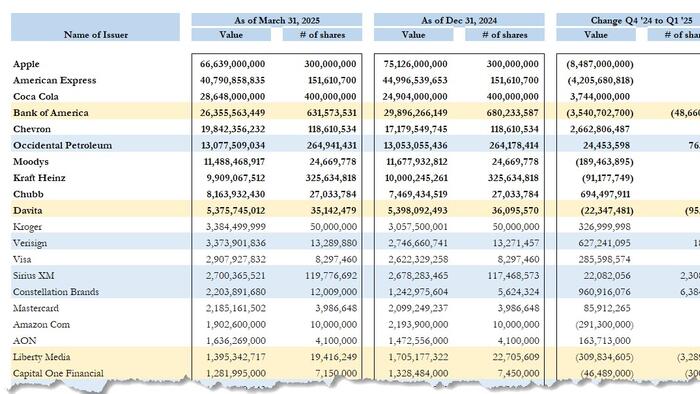700x394 pixels.
Task: Click Bank of America shares 631,573,531
Action: (332, 113)
